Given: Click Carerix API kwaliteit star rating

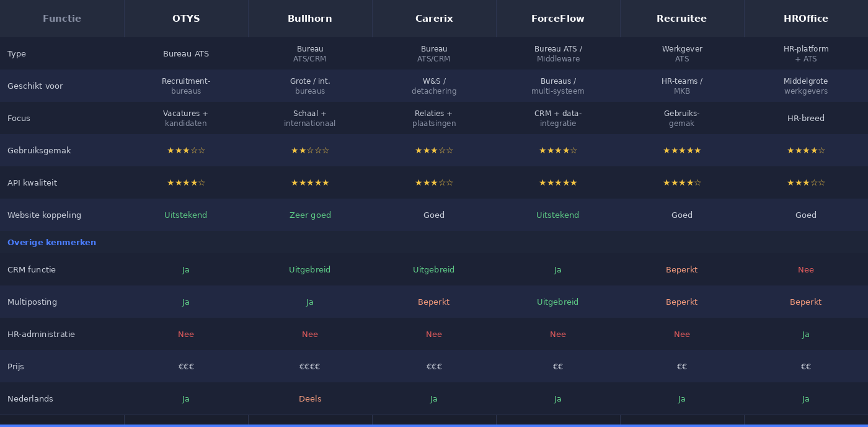Looking at the screenshot, I should coord(434,183).
